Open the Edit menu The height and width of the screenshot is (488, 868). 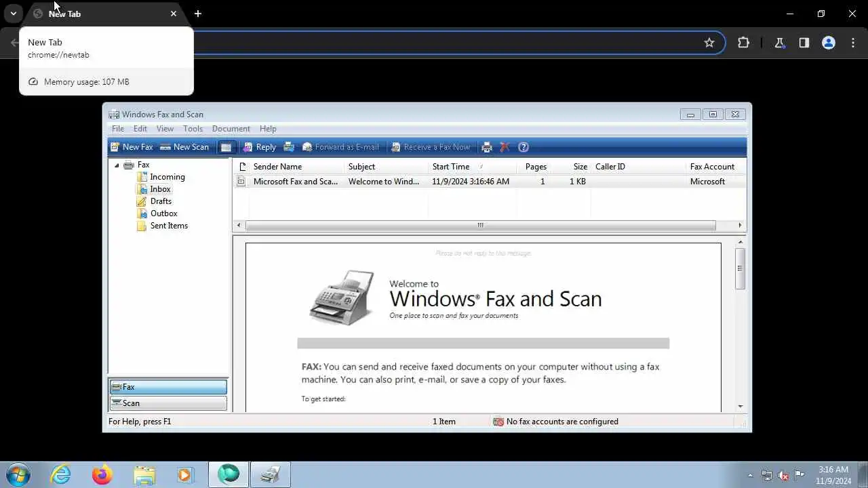[140, 129]
